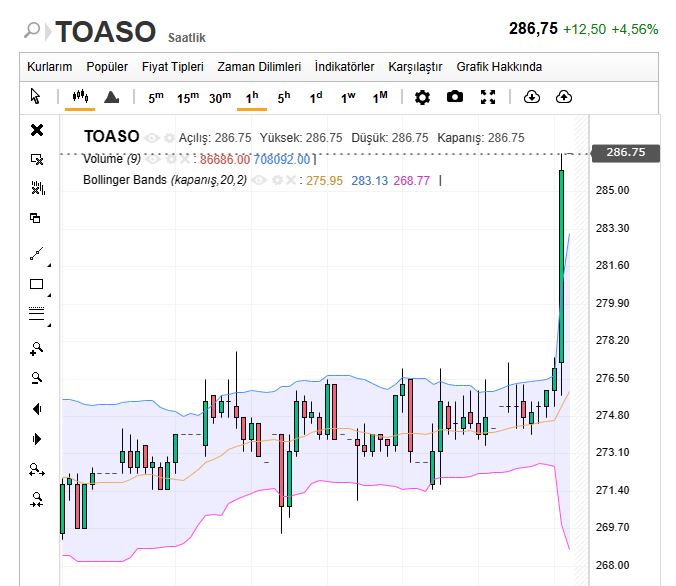Open Bollinger Bands settings gear
Screen dimensions: 676x586
pos(278,180)
